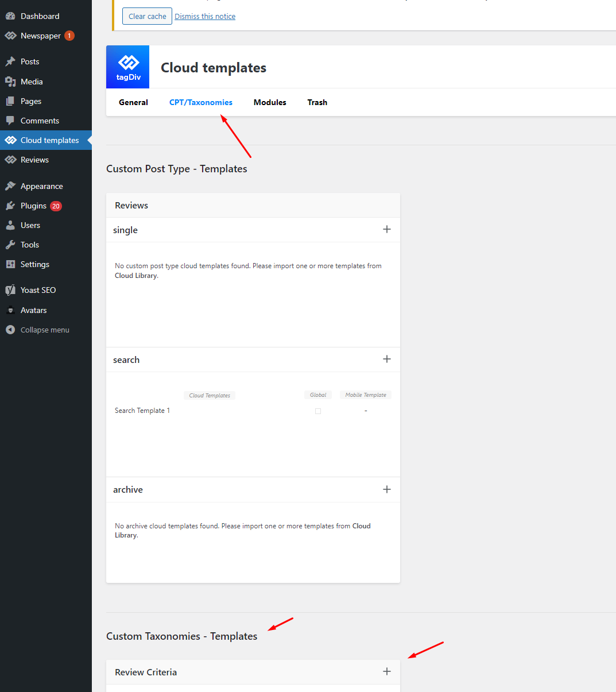Open the Modules tab
This screenshot has width=616, height=692.
pos(270,102)
